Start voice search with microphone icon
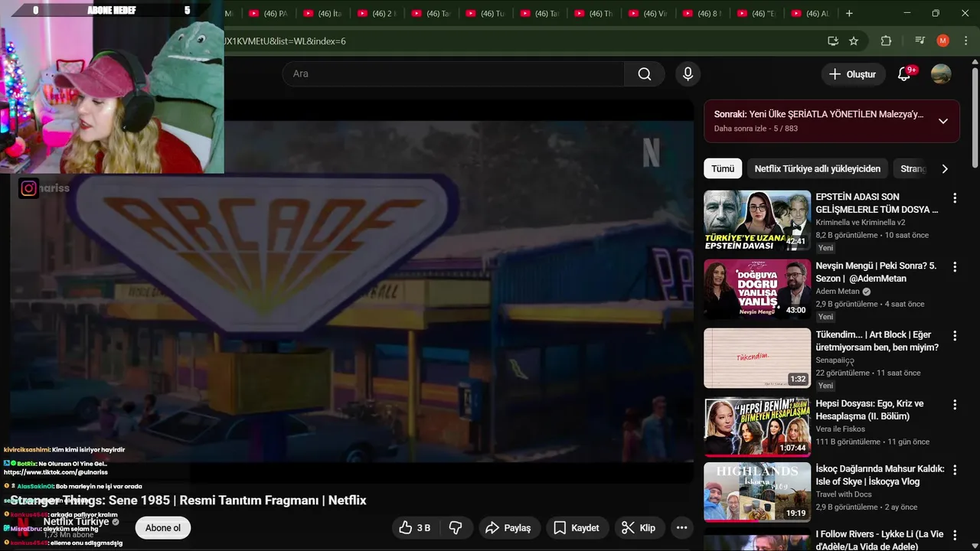This screenshot has width=980, height=551. [688, 74]
